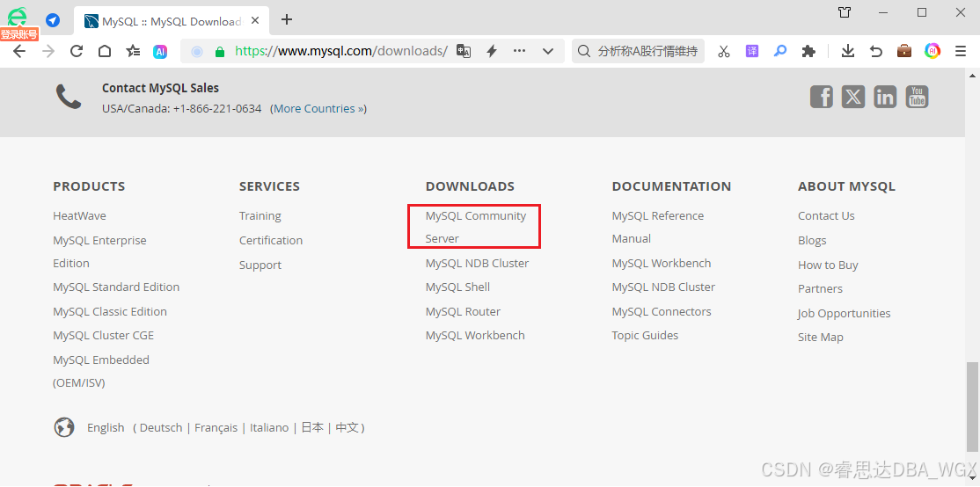Viewport: 980px width, 487px height.
Task: Open MySQL Embedded (OEM/ISV) link
Action: pos(101,372)
